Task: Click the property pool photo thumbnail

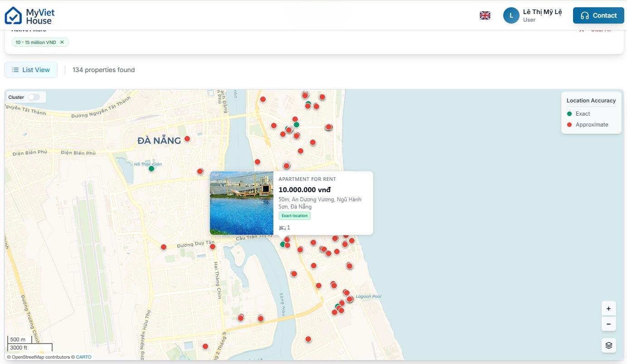Action: click(x=242, y=203)
